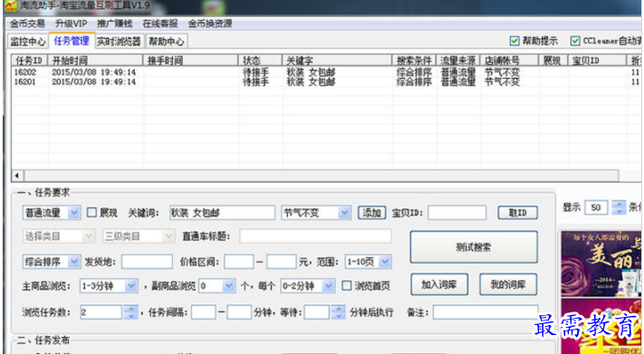Image resolution: width=644 pixels, height=354 pixels.
Task: Click the 状态 column header
Action: click(x=260, y=61)
